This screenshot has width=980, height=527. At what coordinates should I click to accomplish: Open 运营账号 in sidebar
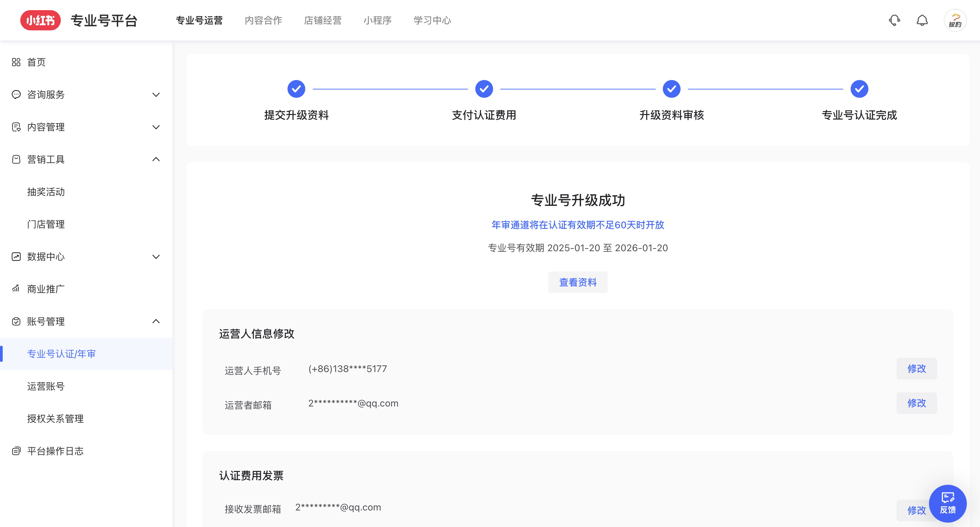(x=46, y=386)
